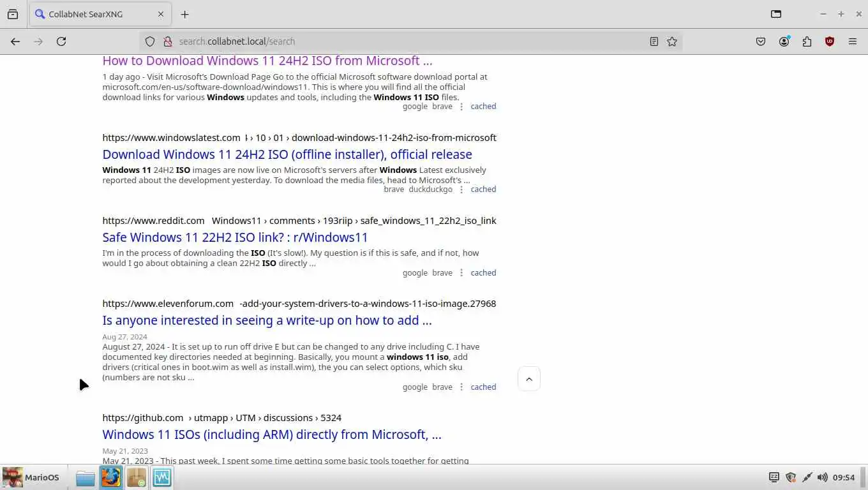Save page to Pocket

(761, 41)
